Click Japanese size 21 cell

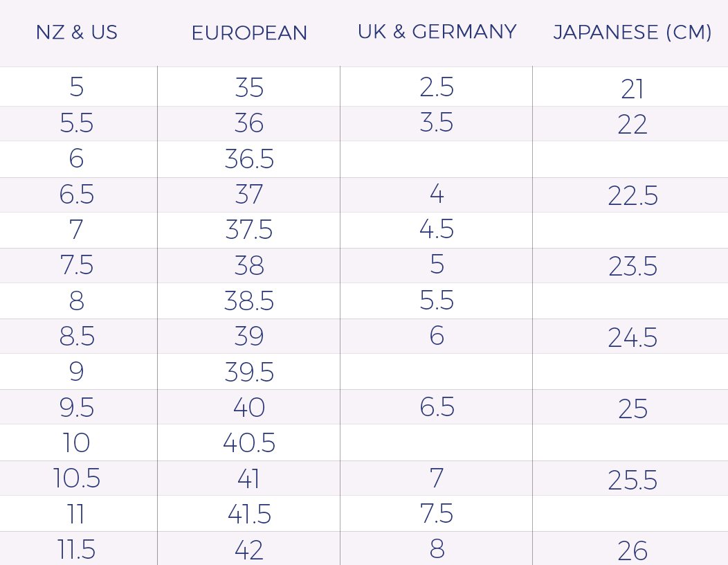[x=633, y=89]
